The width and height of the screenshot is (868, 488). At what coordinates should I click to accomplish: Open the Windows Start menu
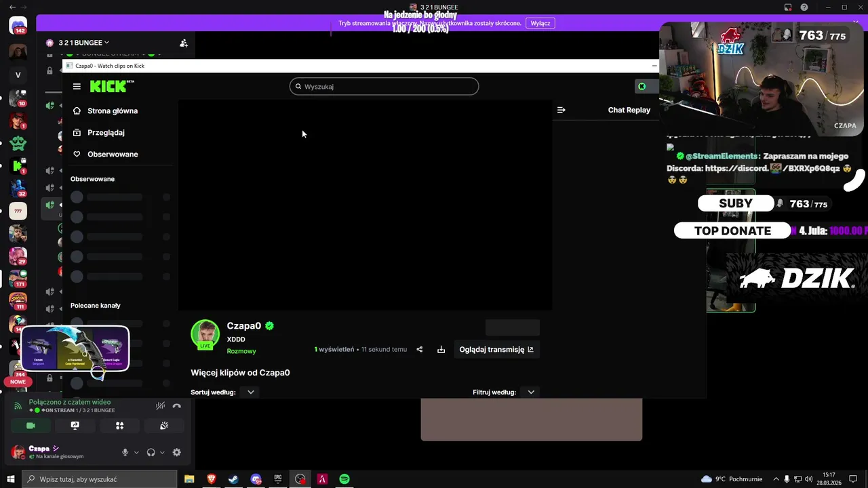10,479
